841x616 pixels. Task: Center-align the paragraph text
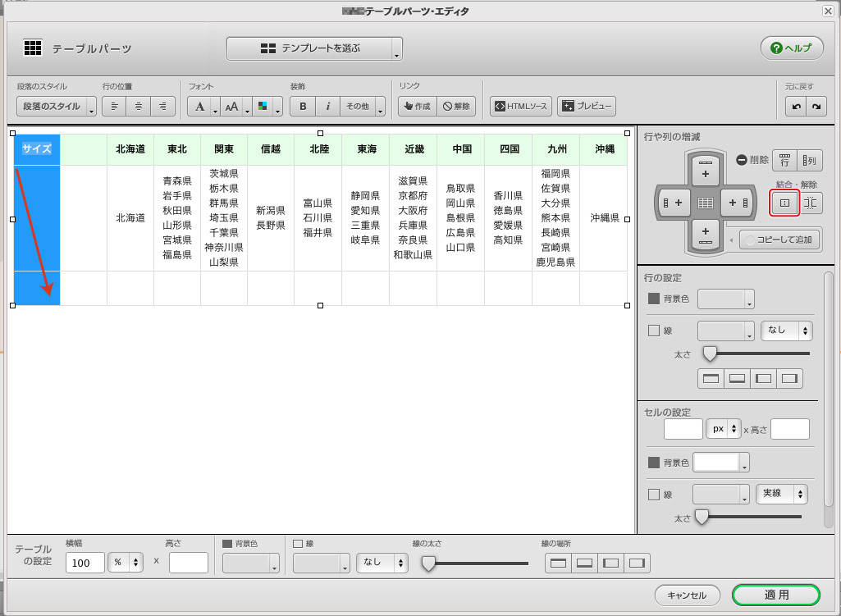click(x=139, y=106)
